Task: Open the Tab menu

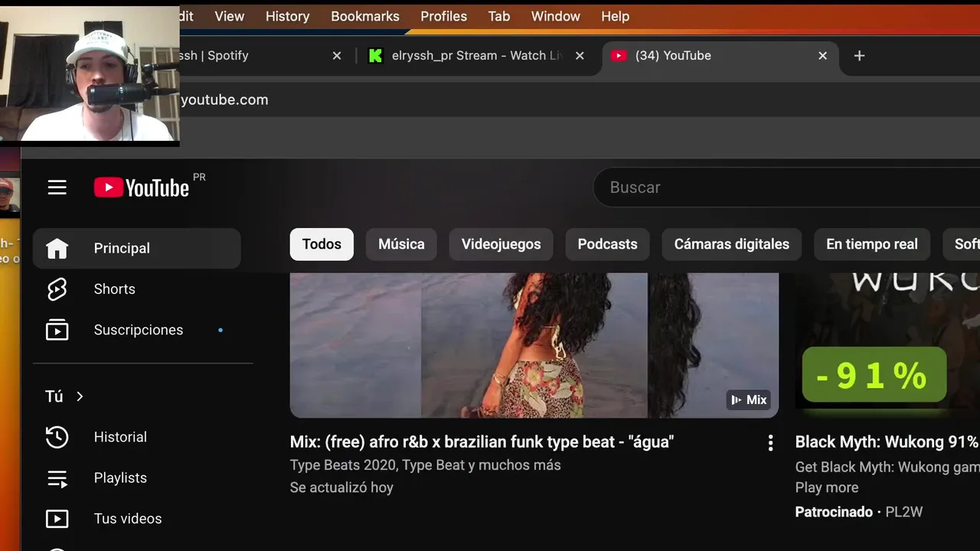Action: coord(499,16)
